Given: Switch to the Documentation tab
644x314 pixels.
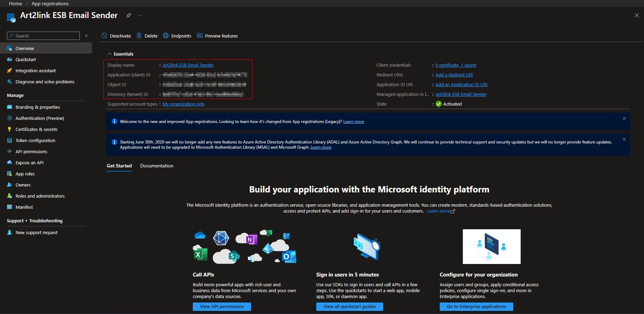Looking at the screenshot, I should (156, 166).
